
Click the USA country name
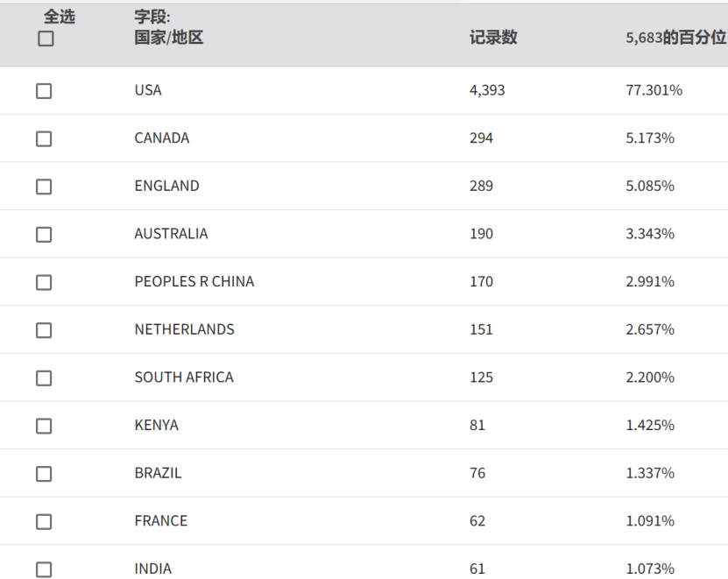point(148,90)
